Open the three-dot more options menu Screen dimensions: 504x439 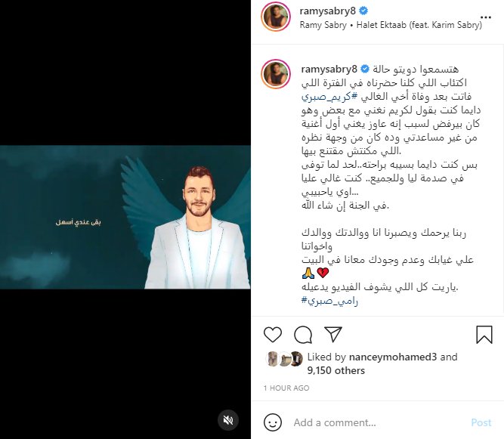[x=486, y=17]
